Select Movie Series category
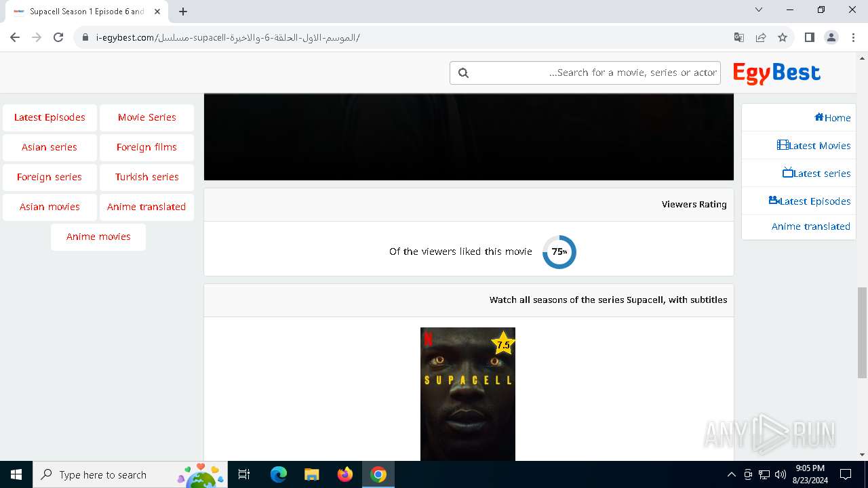Viewport: 868px width, 488px height. 146,117
